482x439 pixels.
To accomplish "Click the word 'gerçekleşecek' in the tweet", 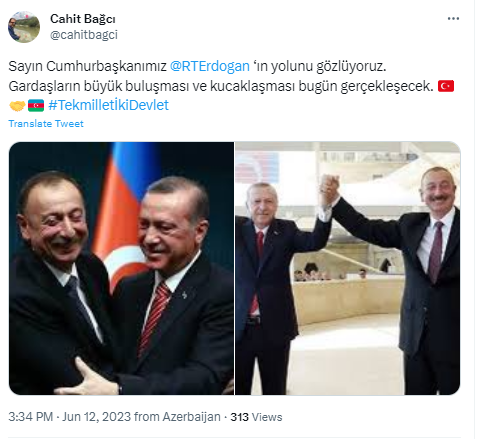I will pos(387,86).
